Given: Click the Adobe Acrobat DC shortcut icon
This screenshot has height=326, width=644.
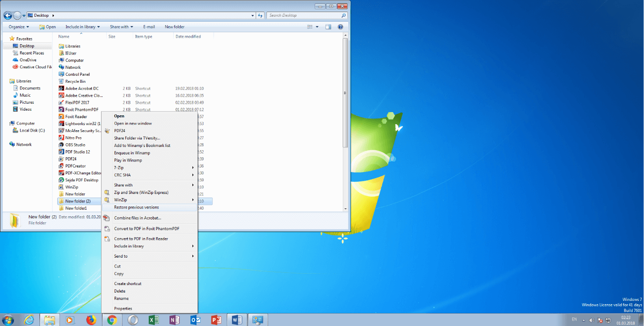Looking at the screenshot, I should (61, 88).
